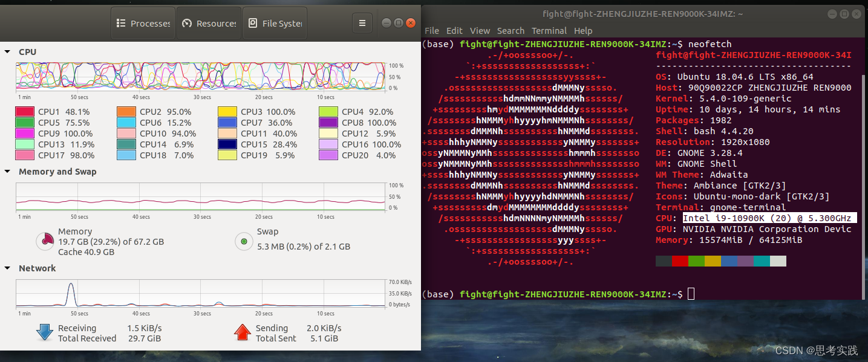The height and width of the screenshot is (362, 868).
Task: Click the Swap usage pie chart icon
Action: pyautogui.click(x=244, y=241)
